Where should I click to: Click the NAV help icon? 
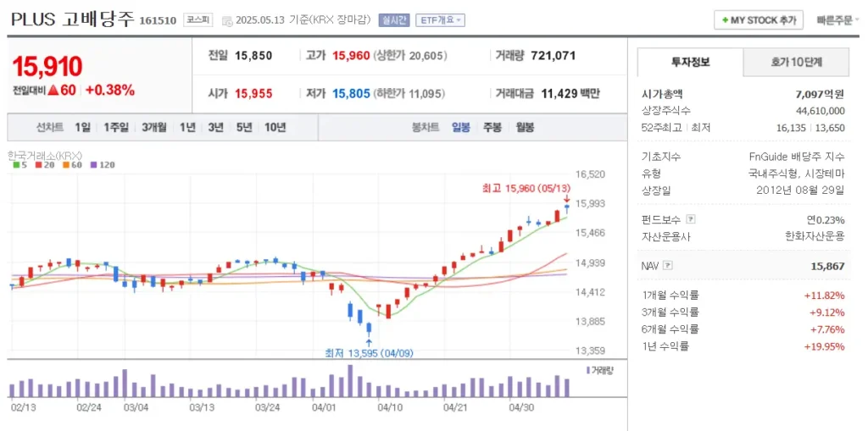click(x=668, y=266)
